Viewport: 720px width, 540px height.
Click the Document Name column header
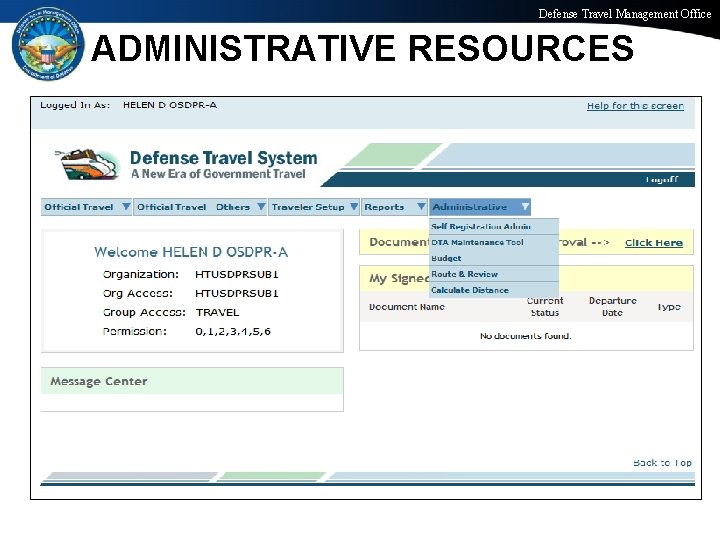point(407,307)
